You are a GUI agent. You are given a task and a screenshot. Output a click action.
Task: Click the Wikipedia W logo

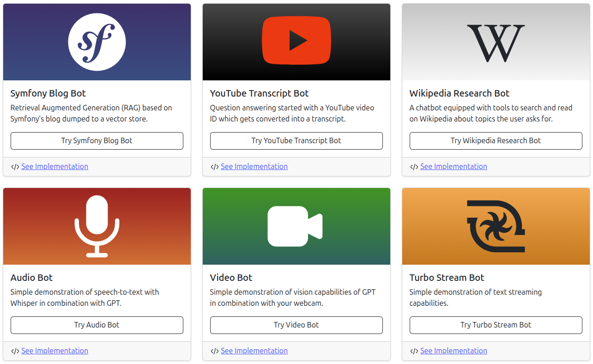(x=496, y=43)
